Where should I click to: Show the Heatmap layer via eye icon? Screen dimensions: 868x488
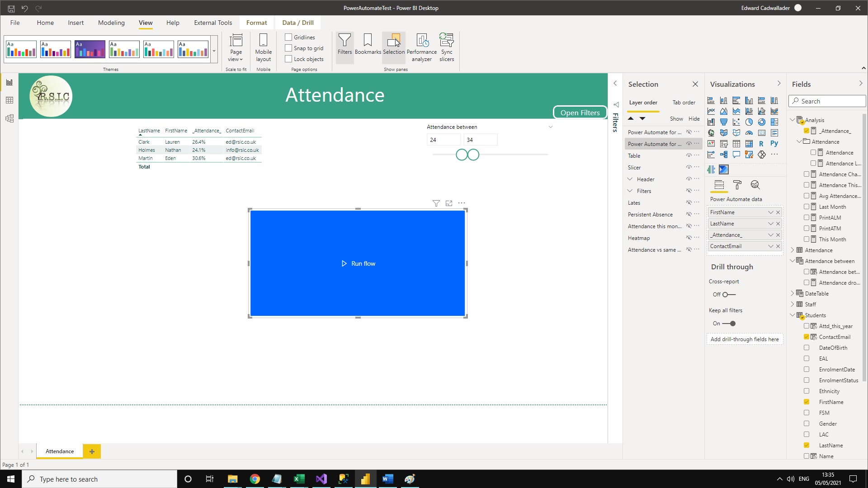689,238
